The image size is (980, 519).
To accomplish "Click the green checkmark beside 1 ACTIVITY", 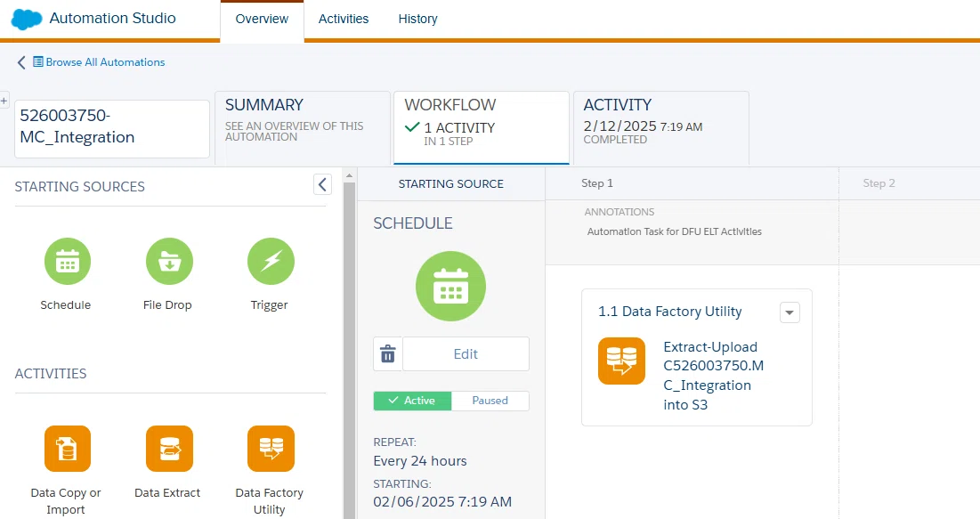I will pyautogui.click(x=412, y=127).
